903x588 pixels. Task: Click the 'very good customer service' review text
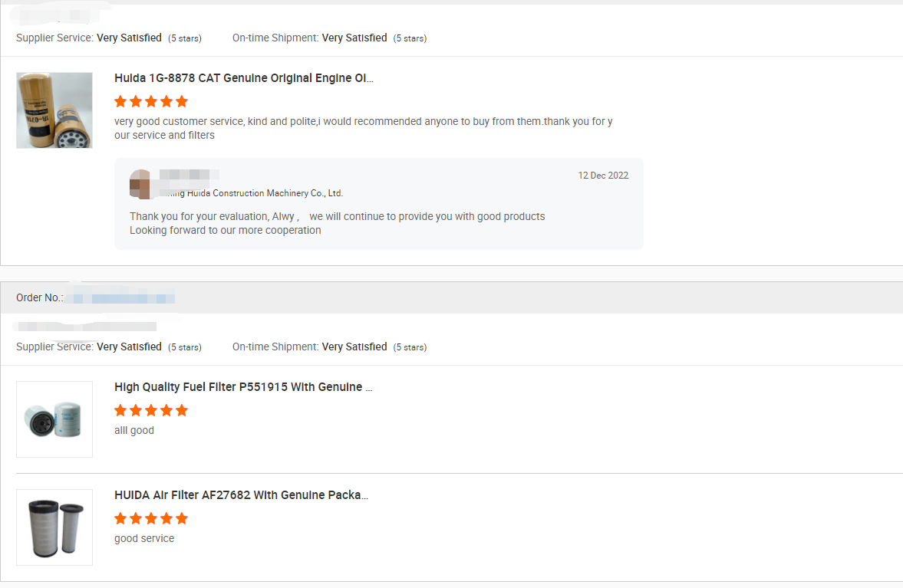tap(364, 128)
